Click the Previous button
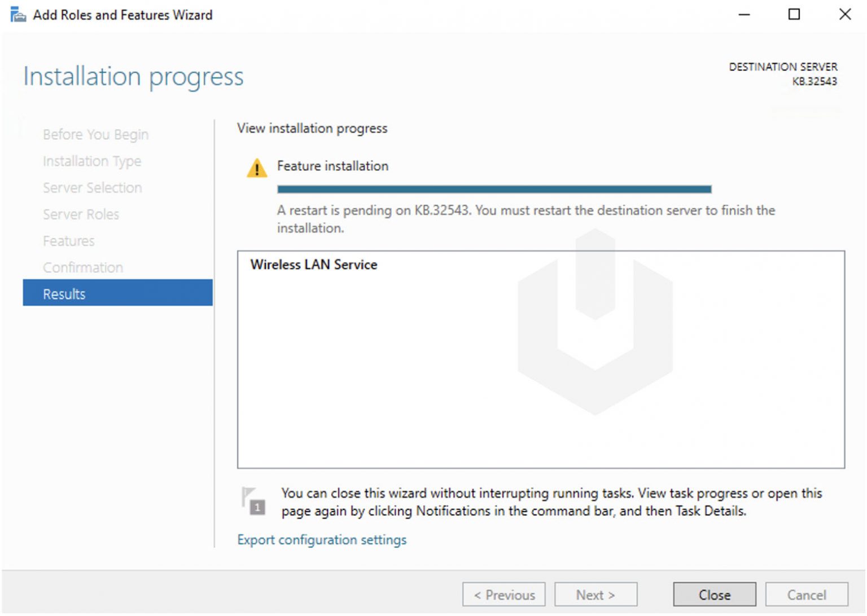Image resolution: width=867 pixels, height=616 pixels. click(503, 595)
